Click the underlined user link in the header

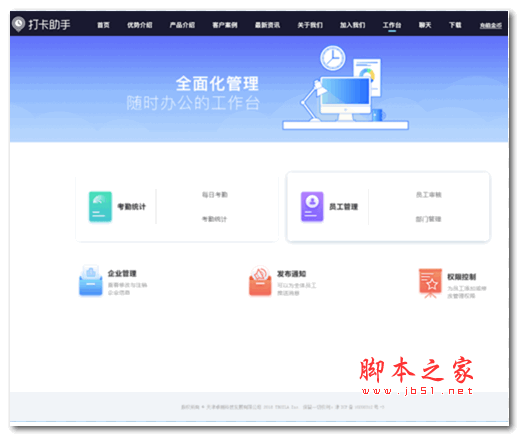491,26
